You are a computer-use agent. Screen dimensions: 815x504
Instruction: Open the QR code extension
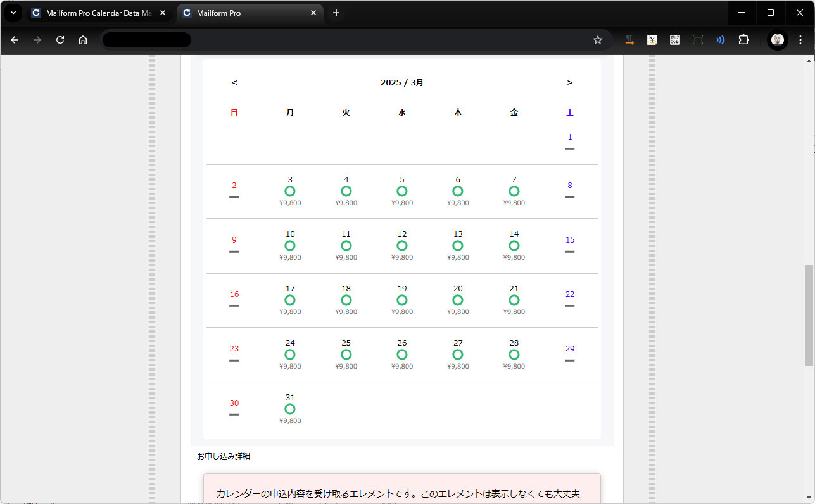pyautogui.click(x=675, y=40)
